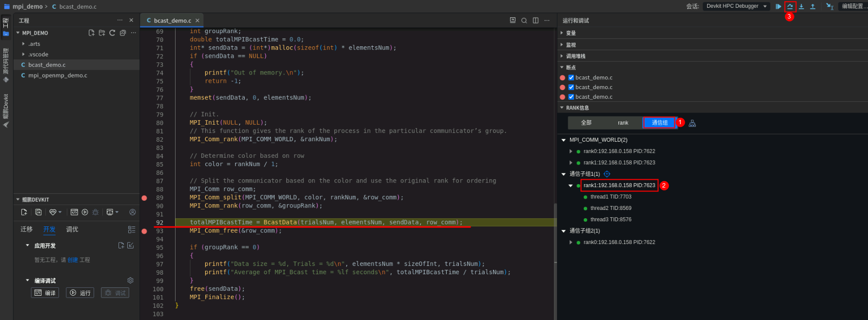Collapse all folders in MPI_DEMO
The height and width of the screenshot is (320, 868).
point(123,33)
